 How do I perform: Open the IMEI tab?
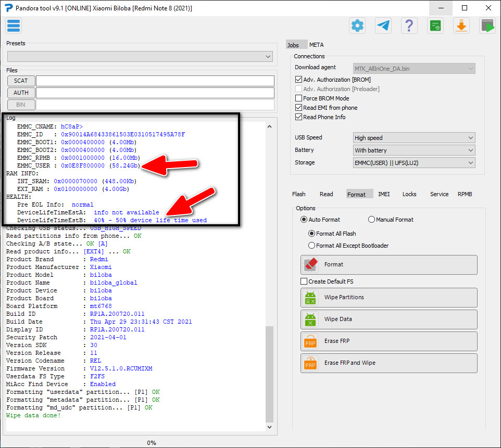tap(384, 194)
